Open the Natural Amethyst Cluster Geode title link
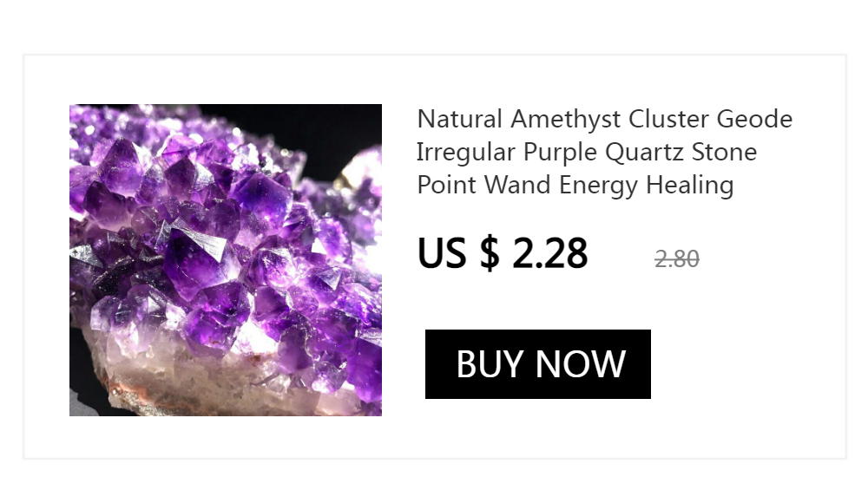868x503 pixels. (x=604, y=152)
